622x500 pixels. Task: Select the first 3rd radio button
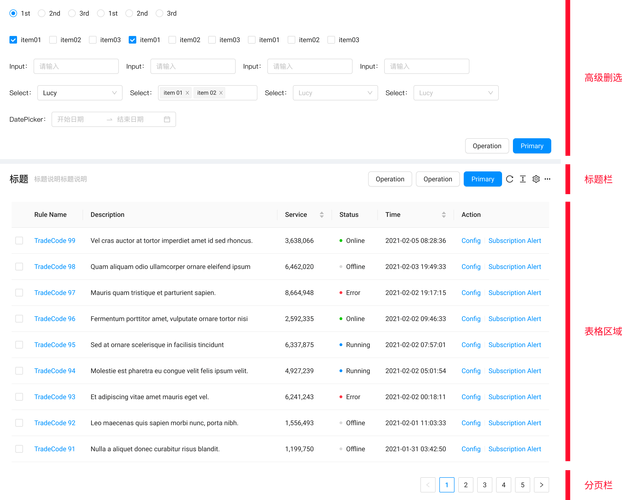coord(72,13)
